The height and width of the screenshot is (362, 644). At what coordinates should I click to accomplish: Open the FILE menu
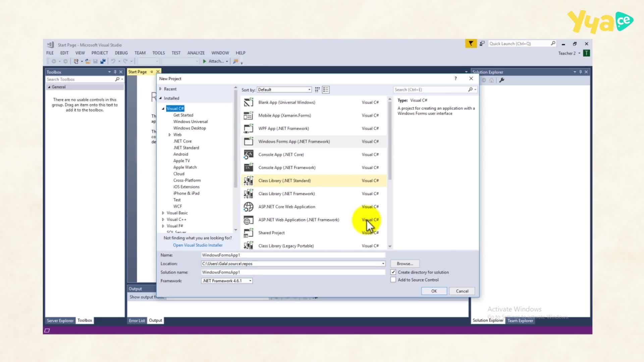click(50, 53)
